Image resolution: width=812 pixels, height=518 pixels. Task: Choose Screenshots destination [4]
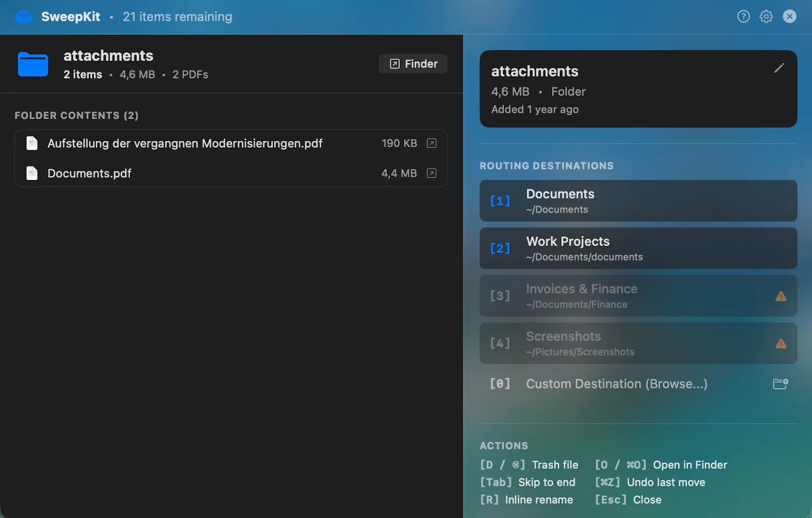pyautogui.click(x=638, y=343)
